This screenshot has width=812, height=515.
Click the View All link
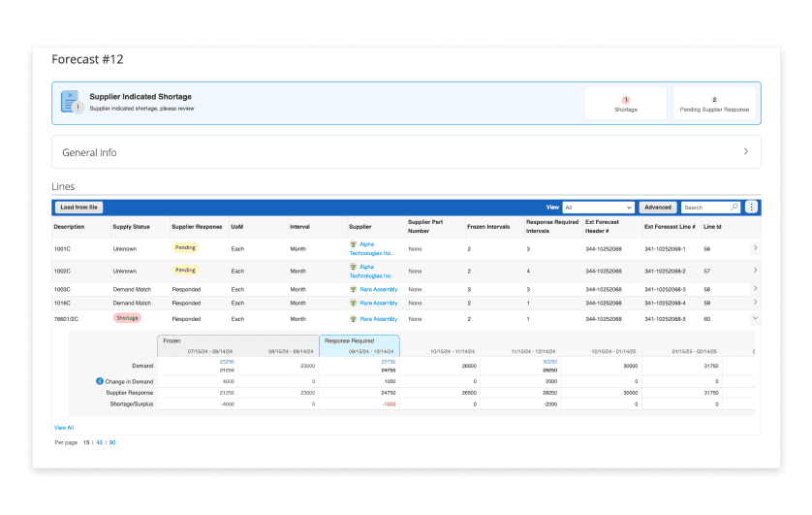coord(64,428)
